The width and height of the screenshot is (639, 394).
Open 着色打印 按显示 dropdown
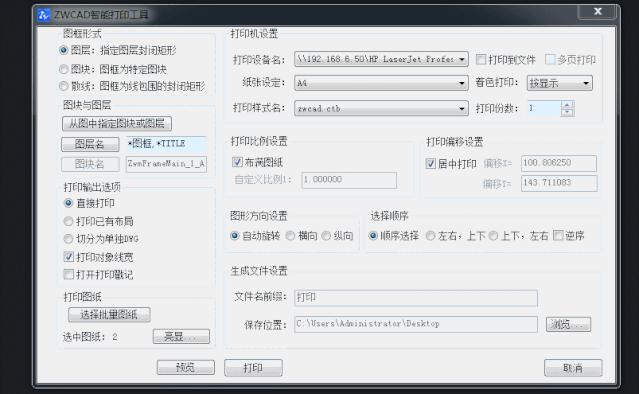pos(560,83)
